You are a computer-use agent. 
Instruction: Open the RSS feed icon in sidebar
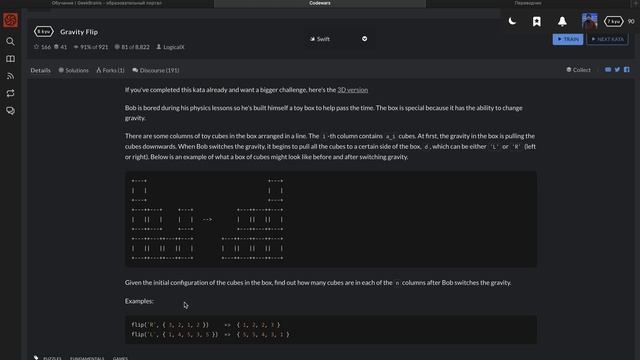tap(10, 76)
